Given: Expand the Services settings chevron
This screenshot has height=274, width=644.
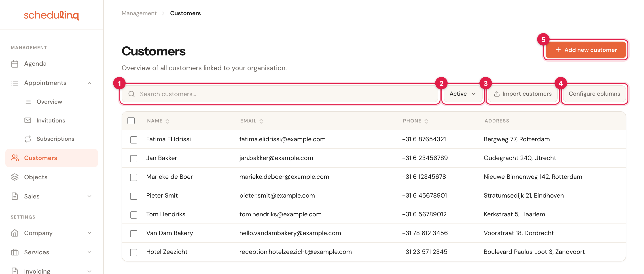Looking at the screenshot, I should coord(89,252).
